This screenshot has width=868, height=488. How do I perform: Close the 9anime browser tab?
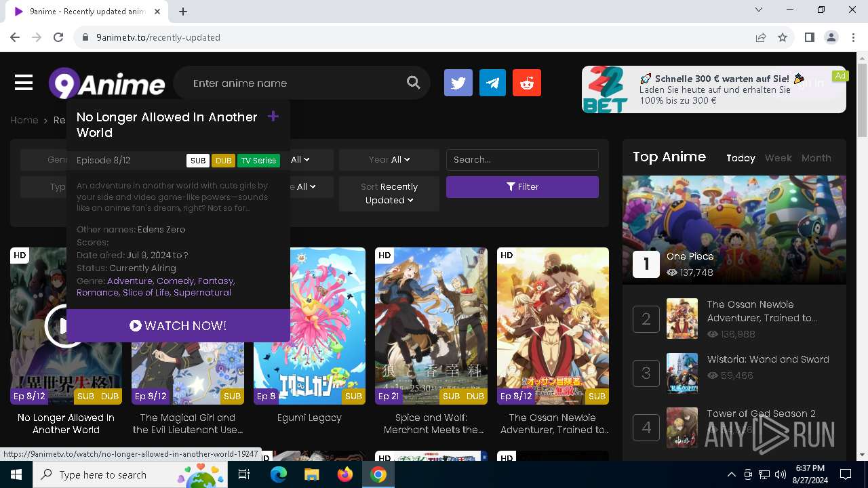coord(157,11)
